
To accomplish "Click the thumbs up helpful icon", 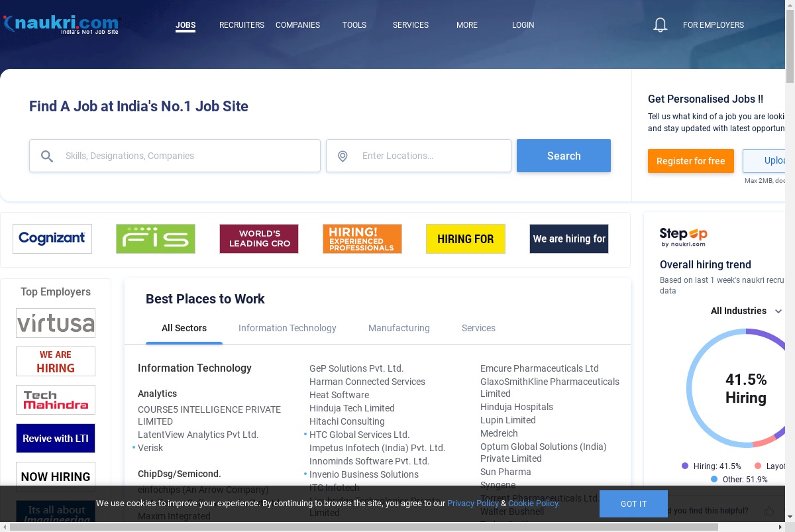I will pos(769,511).
